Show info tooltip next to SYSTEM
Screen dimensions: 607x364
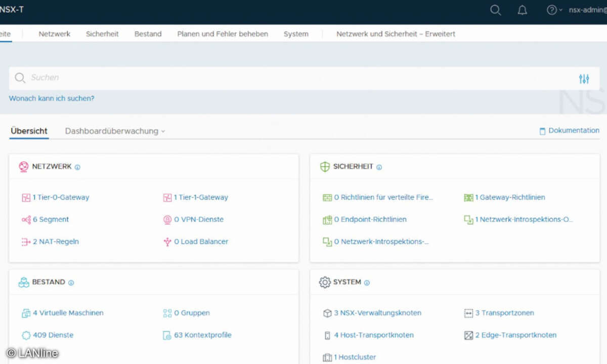[367, 283]
